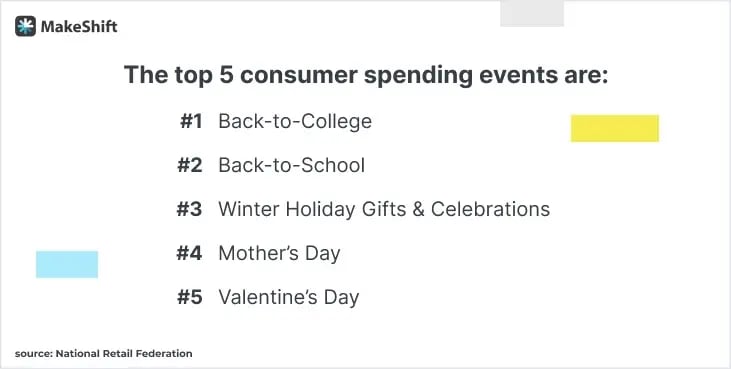Select the Valentine's Day list entry
The width and height of the screenshot is (731, 369).
pyautogui.click(x=289, y=298)
